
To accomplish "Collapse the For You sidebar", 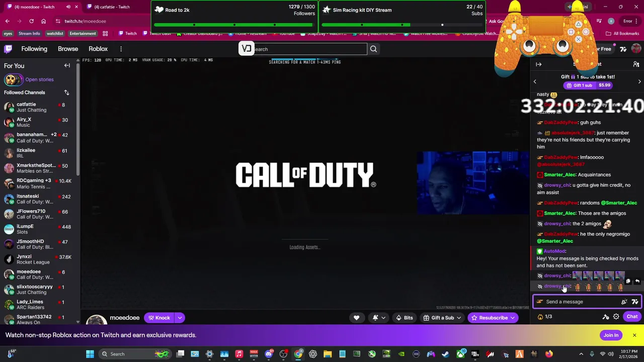I will 67,65.
